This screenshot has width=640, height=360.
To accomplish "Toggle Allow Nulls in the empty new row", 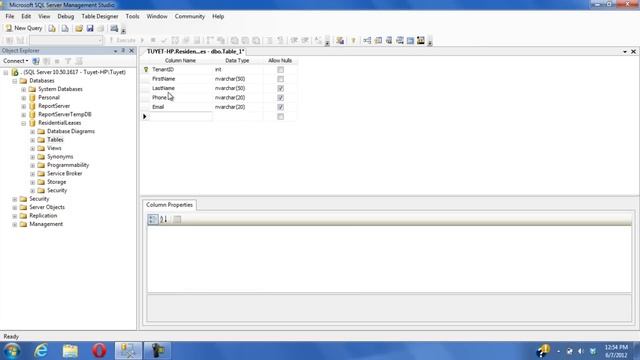I will pos(280,116).
